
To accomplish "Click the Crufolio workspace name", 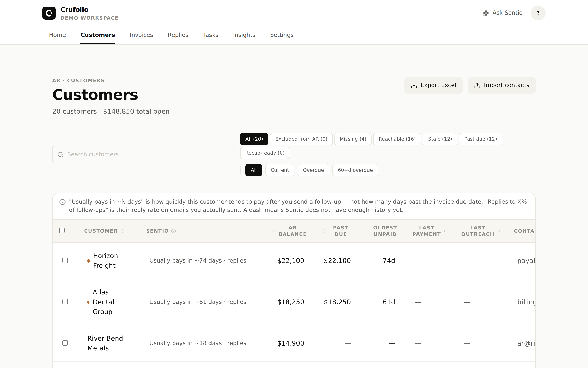I will click(x=74, y=9).
